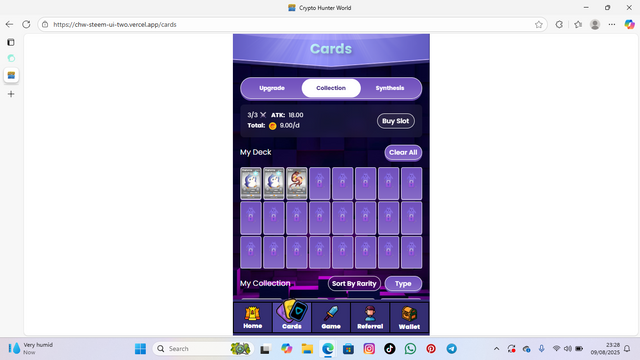
Task: Open Pinterest from taskbar
Action: click(x=431, y=349)
